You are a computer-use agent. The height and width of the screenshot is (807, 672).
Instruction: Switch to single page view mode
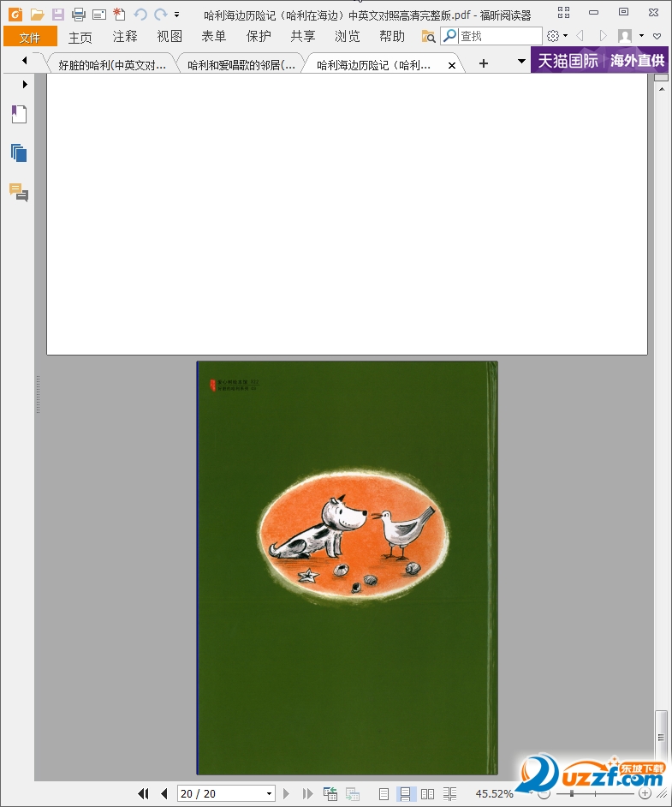pyautogui.click(x=384, y=794)
